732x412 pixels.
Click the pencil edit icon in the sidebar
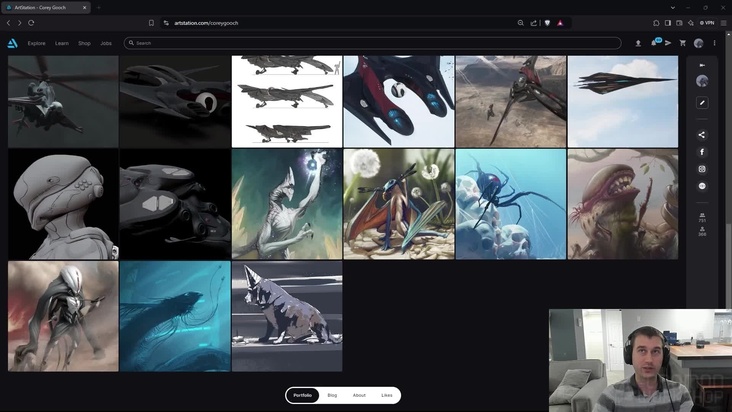pos(702,102)
